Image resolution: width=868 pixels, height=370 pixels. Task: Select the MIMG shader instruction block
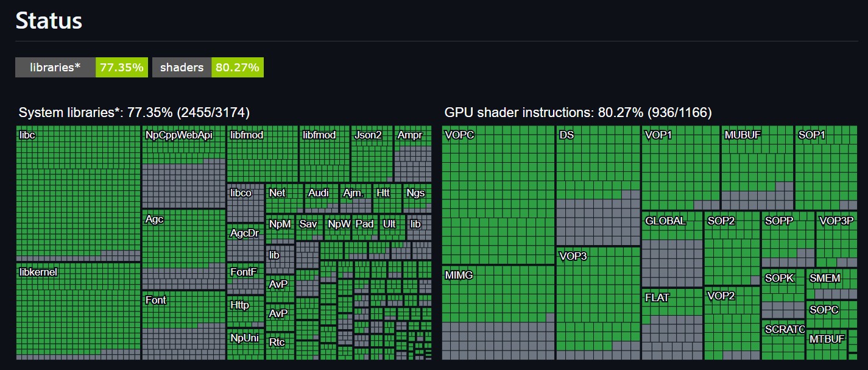(498, 313)
